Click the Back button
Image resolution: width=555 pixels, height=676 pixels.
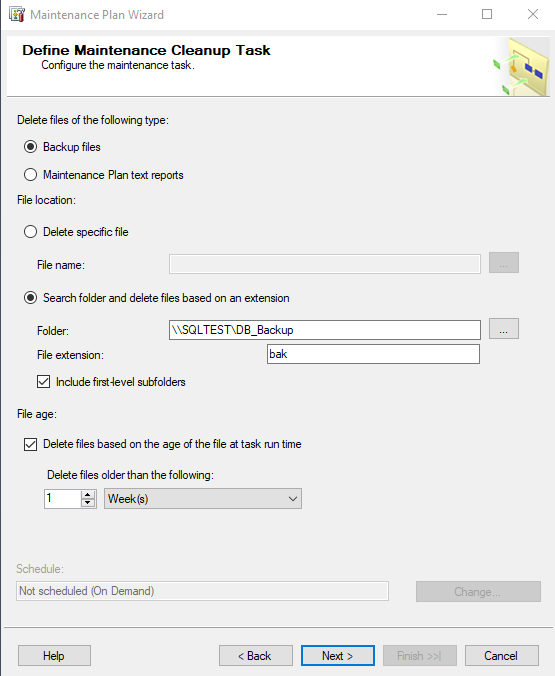[256, 656]
